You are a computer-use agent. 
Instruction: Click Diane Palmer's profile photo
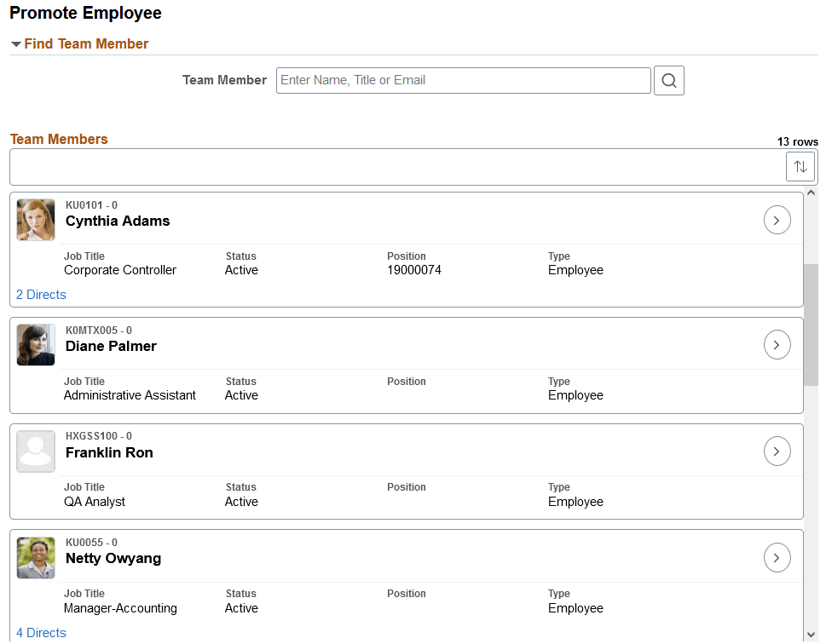click(x=35, y=344)
